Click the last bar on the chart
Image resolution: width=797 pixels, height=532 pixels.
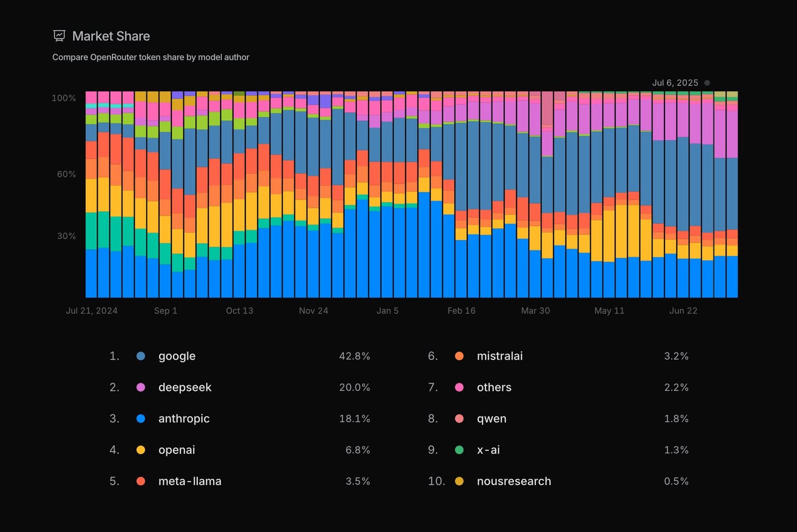coord(732,222)
